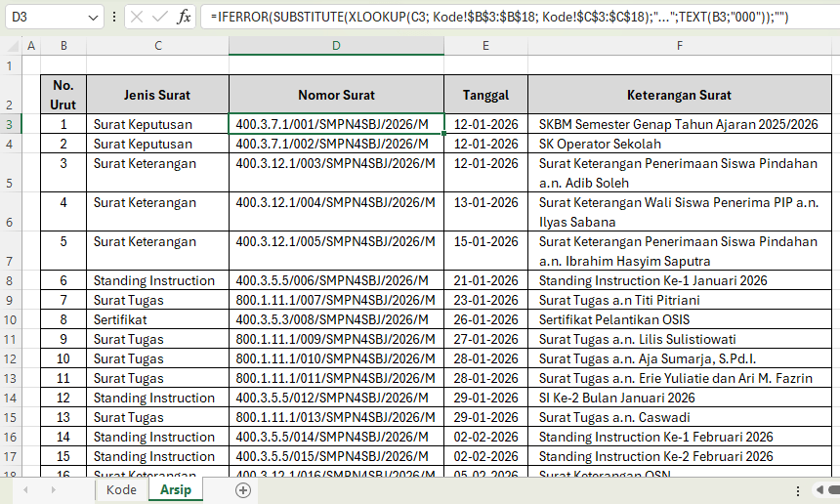
Task: Click date cell 23-01-2026
Action: point(485,300)
